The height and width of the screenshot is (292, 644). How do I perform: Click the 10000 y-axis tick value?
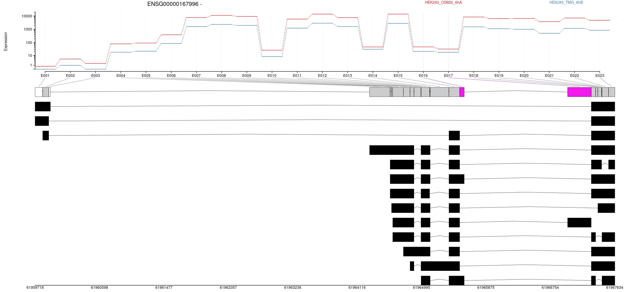point(27,16)
